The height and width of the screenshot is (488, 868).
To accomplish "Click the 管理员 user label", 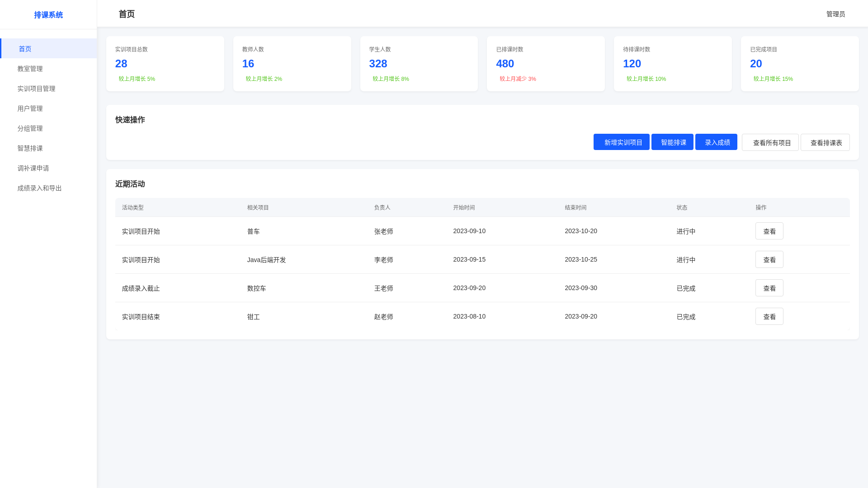I will coord(835,14).
